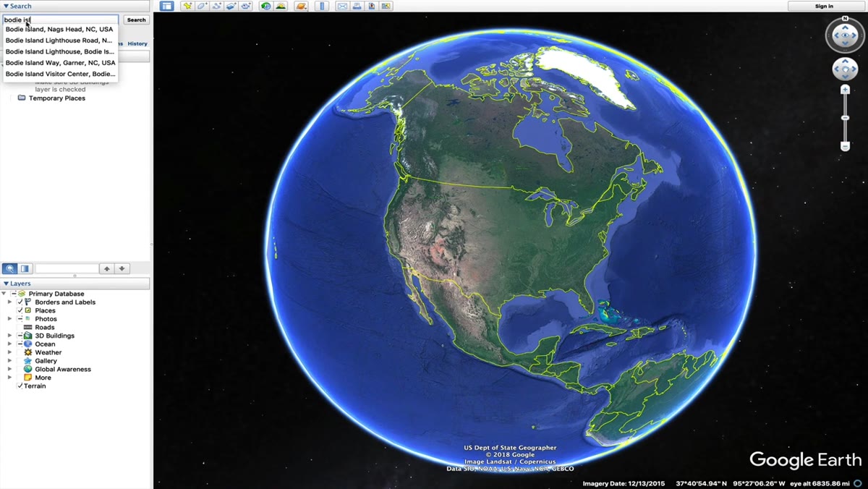Select the Global Awareness layer label
This screenshot has width=868, height=489.
[63, 369]
